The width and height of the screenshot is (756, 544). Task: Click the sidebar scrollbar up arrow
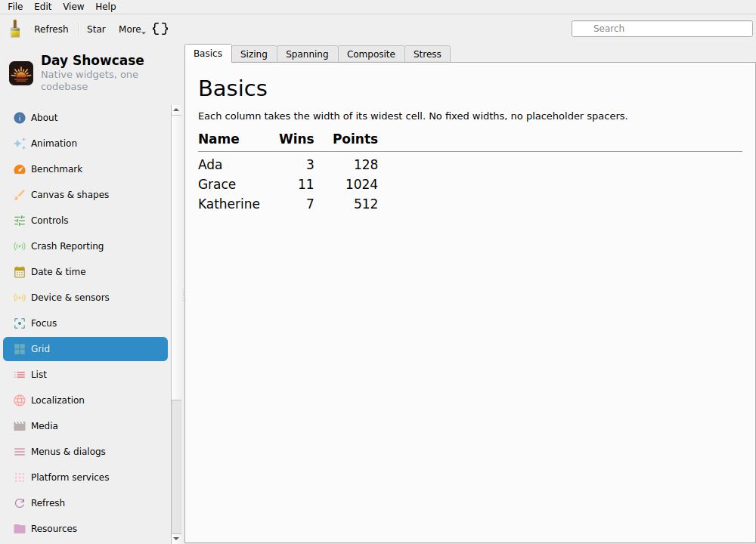176,110
